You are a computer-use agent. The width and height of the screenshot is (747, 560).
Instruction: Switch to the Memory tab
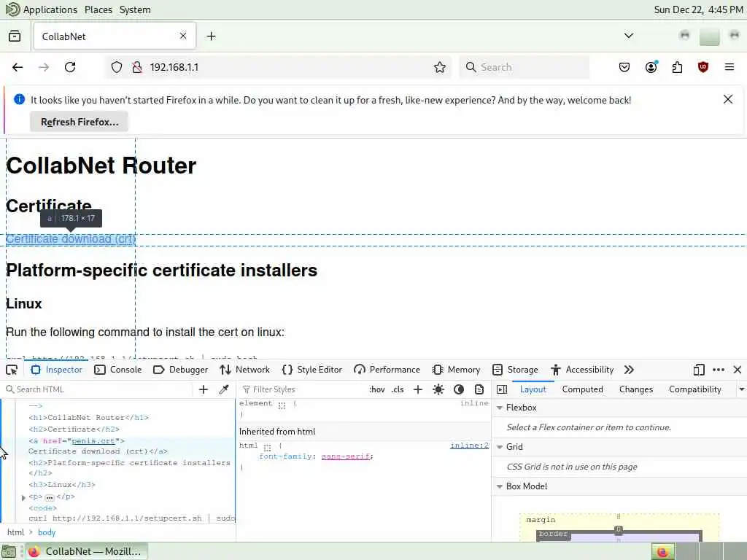(456, 370)
